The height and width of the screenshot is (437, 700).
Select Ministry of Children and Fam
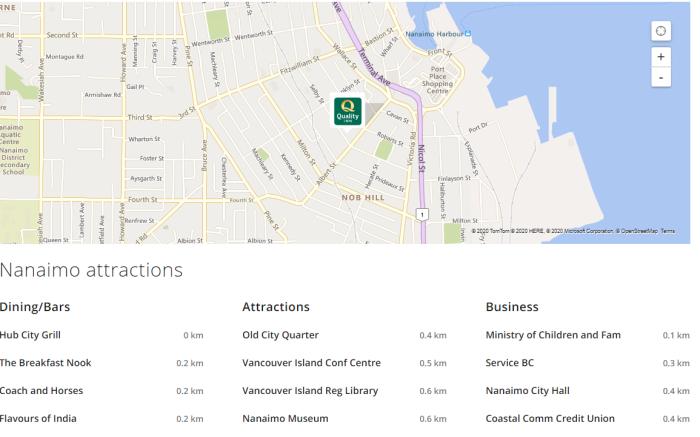553,335
